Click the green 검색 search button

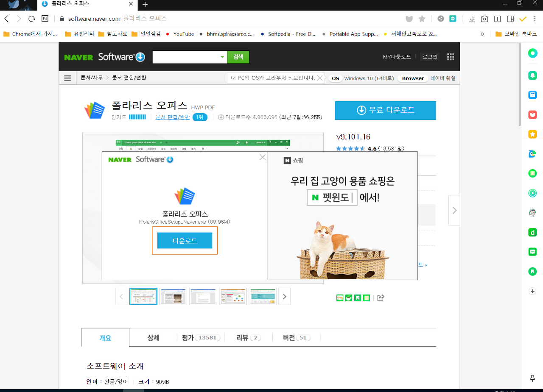pos(238,57)
